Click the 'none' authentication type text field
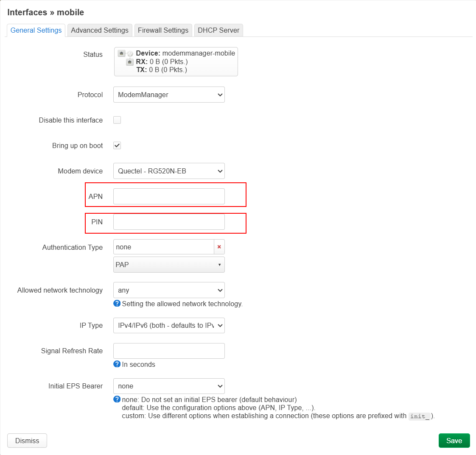This screenshot has width=476, height=455. pos(164,247)
